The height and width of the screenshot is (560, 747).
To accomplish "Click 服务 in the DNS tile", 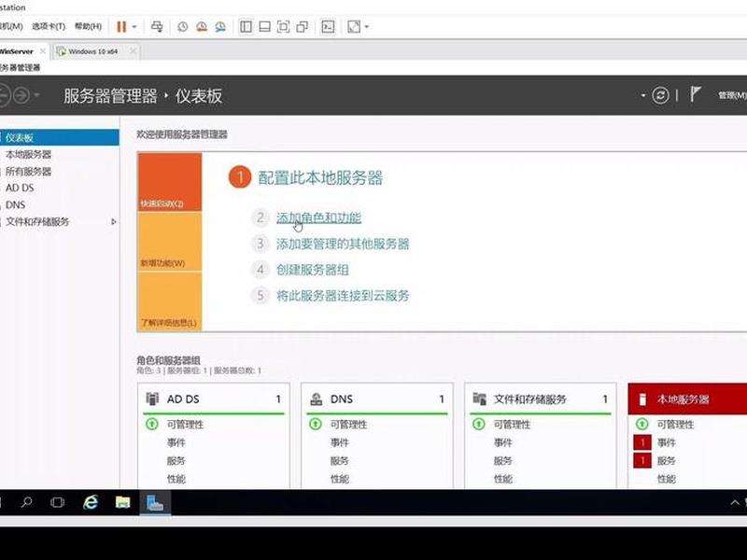I will 339,460.
